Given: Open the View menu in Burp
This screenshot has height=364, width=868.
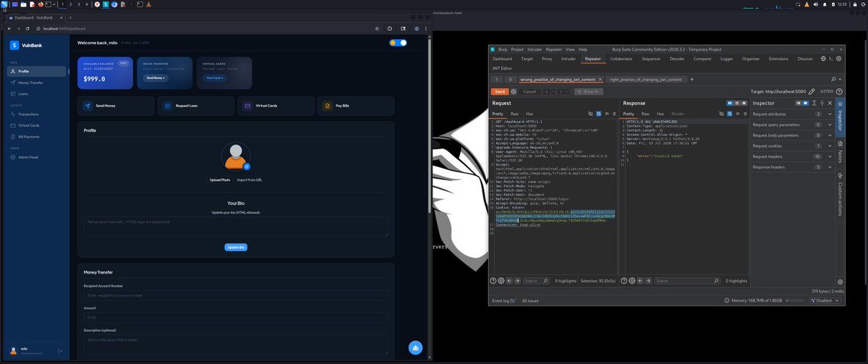Looking at the screenshot, I should point(571,49).
